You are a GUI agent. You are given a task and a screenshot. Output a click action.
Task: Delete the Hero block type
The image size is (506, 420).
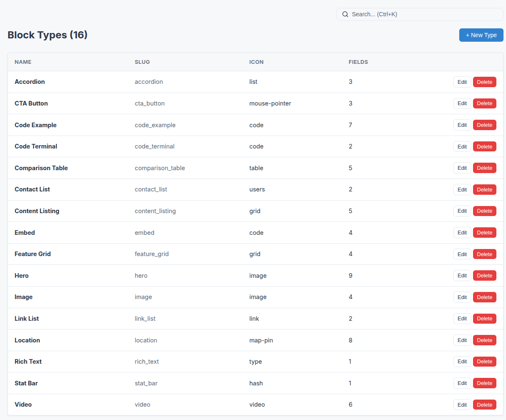pos(484,275)
